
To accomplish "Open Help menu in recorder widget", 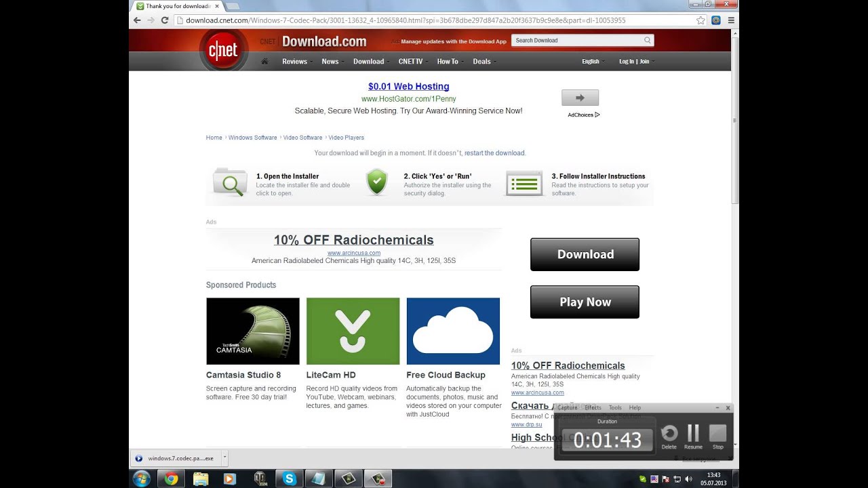I will click(x=635, y=407).
